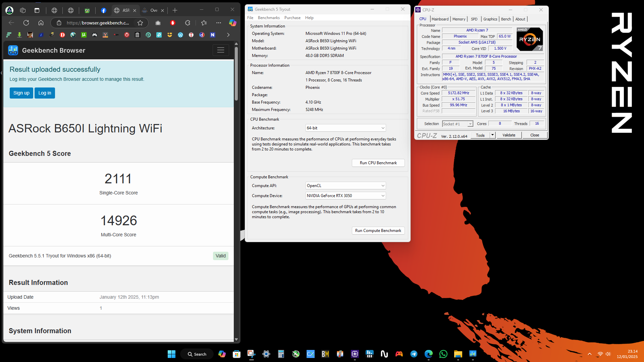Image resolution: width=644 pixels, height=362 pixels.
Task: Open WhatsApp from the taskbar
Action: coord(443,354)
